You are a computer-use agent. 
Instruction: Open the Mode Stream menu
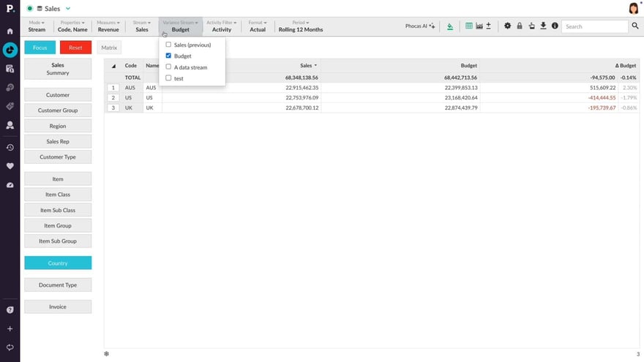(37, 26)
